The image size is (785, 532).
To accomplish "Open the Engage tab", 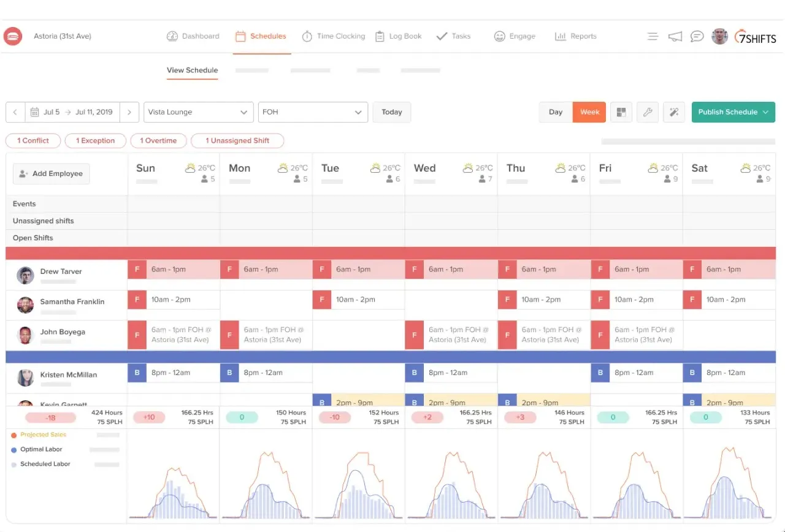I will click(515, 36).
